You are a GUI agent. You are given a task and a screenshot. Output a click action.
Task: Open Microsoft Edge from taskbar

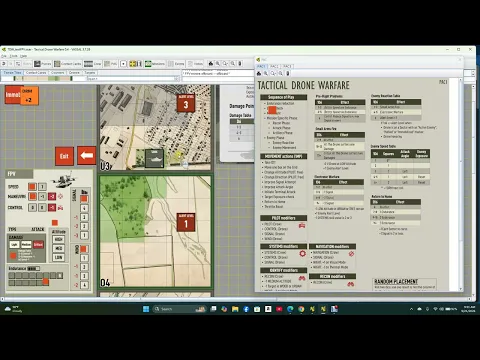coord(290,309)
